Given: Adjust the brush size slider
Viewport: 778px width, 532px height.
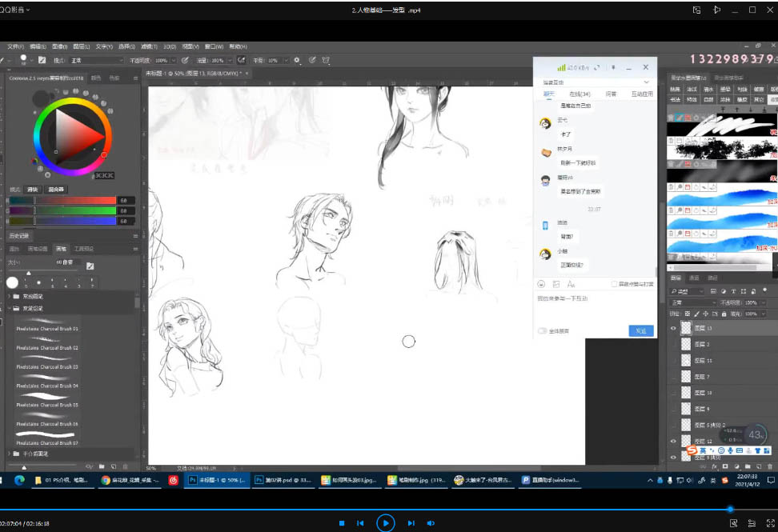Looking at the screenshot, I should (x=29, y=273).
